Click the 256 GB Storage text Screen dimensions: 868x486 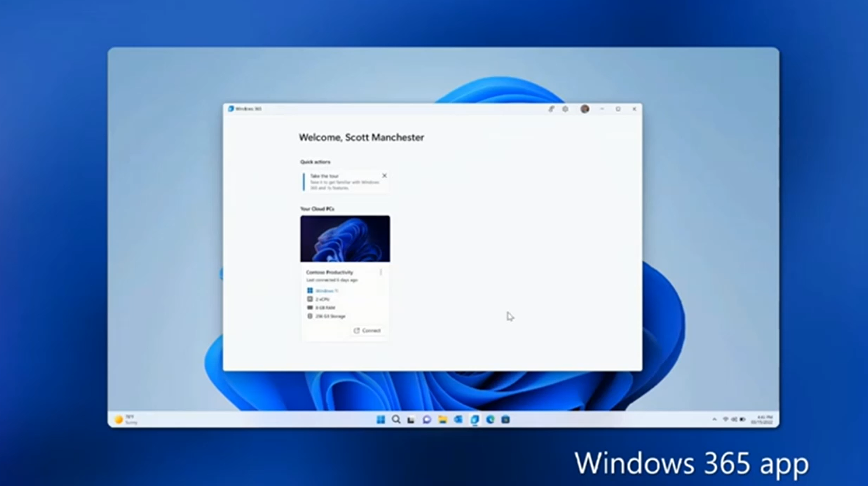tap(330, 316)
